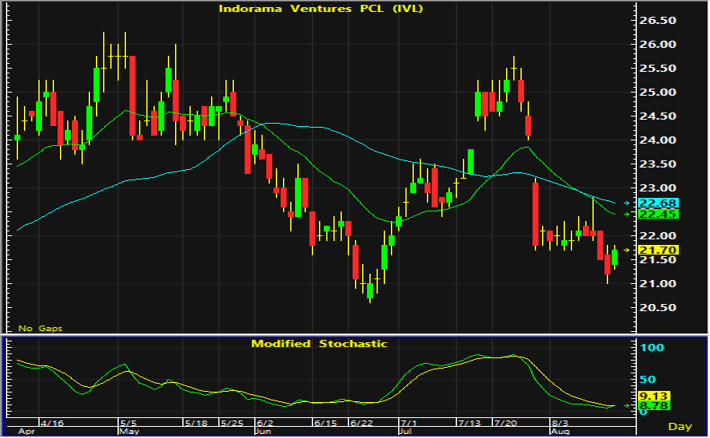Click the 5/25 date marker
This screenshot has height=438, width=710.
[232, 423]
